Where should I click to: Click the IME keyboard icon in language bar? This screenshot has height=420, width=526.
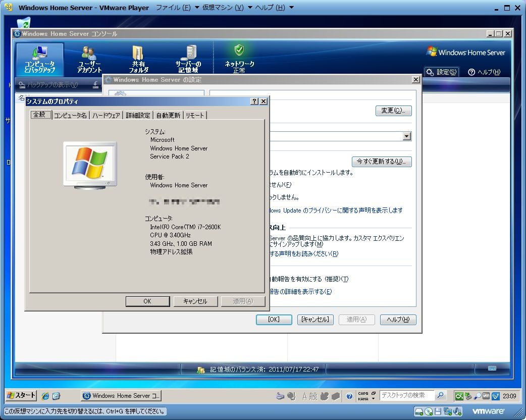pyautogui.click(x=280, y=396)
